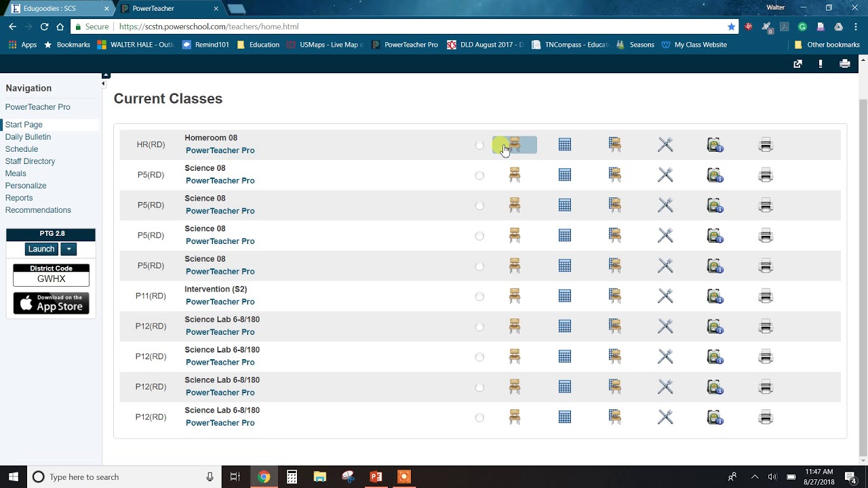Image resolution: width=868 pixels, height=488 pixels.
Task: Click the volume icon in the system tray
Action: tap(772, 477)
